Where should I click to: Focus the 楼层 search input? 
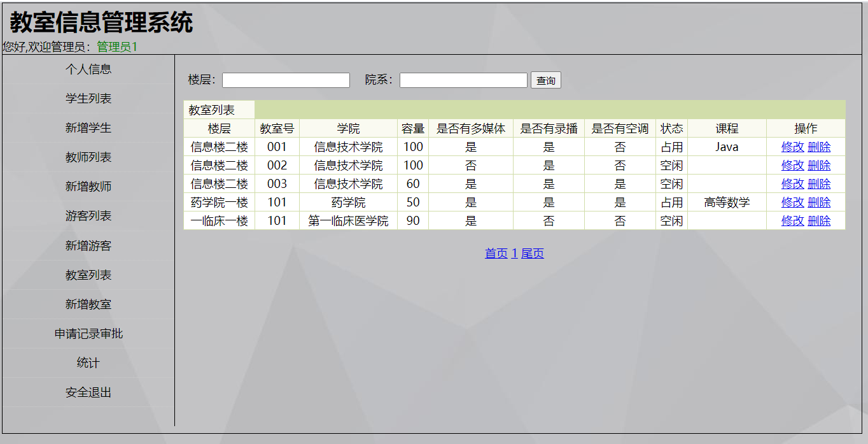click(286, 80)
